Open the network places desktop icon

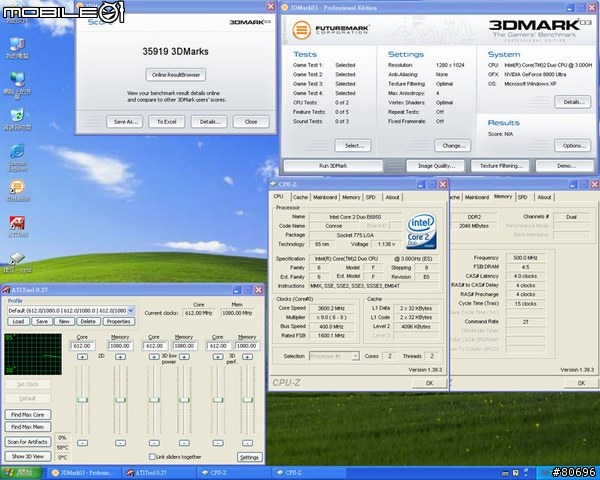click(17, 85)
